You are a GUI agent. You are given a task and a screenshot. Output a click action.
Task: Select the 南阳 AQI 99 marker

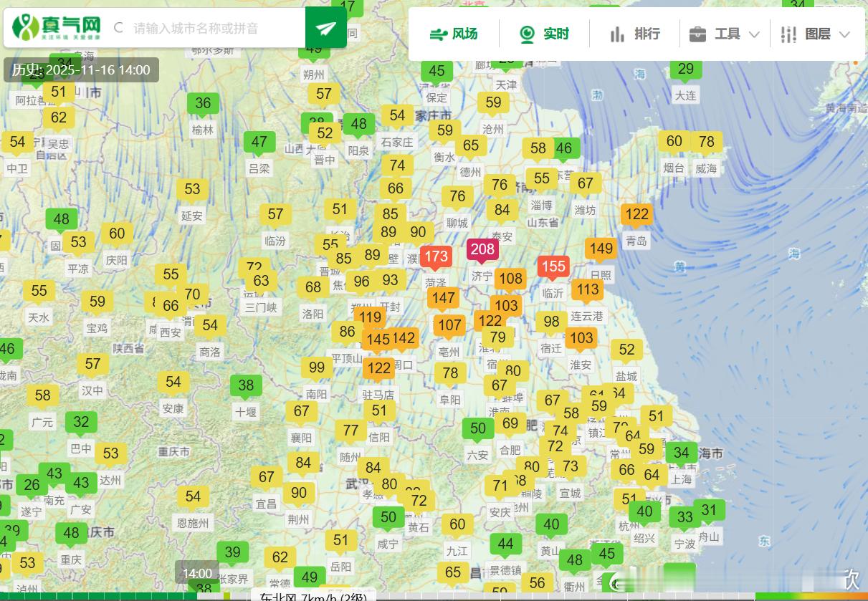317,369
